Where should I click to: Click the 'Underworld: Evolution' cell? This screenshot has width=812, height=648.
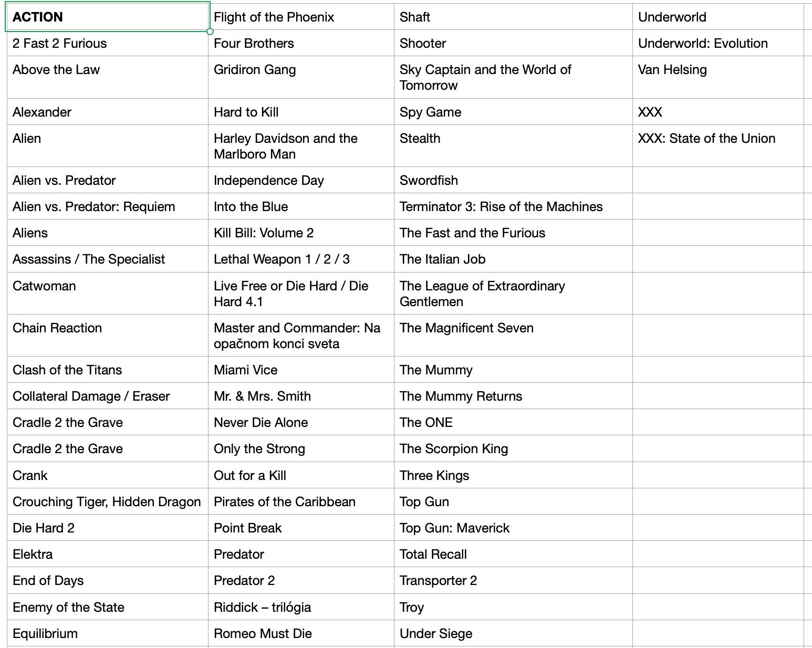pyautogui.click(x=717, y=43)
